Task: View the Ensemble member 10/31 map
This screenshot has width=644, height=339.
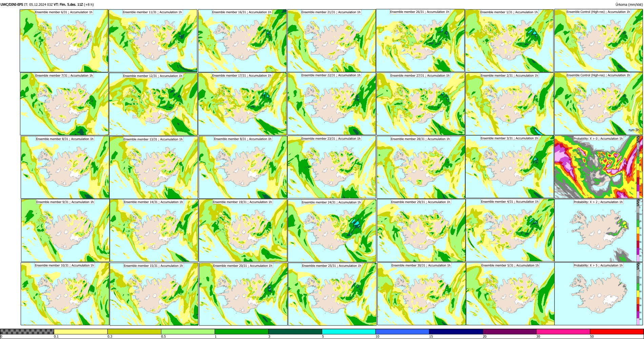Action: (x=65, y=294)
